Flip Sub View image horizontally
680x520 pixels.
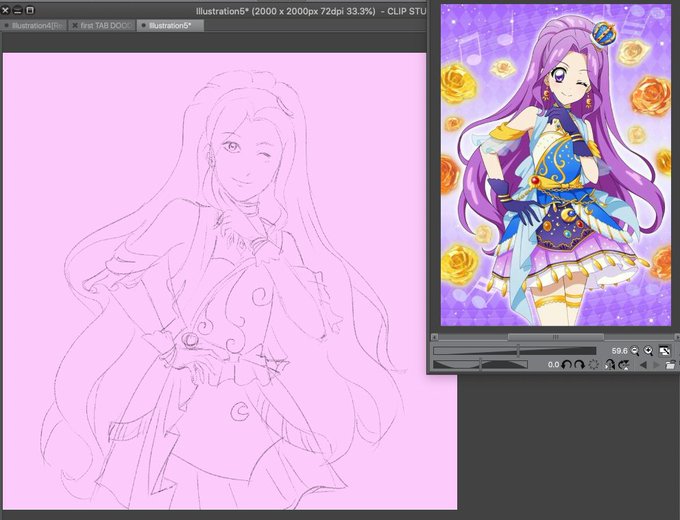pyautogui.click(x=610, y=365)
